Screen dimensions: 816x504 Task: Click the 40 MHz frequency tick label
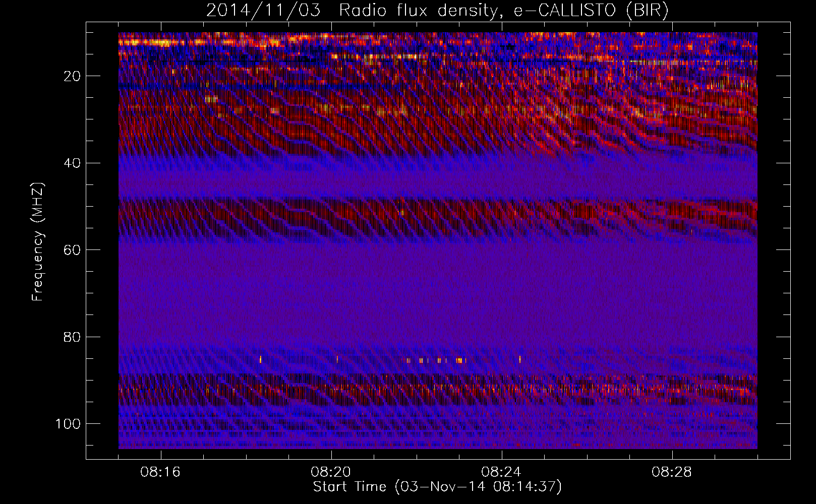73,163
